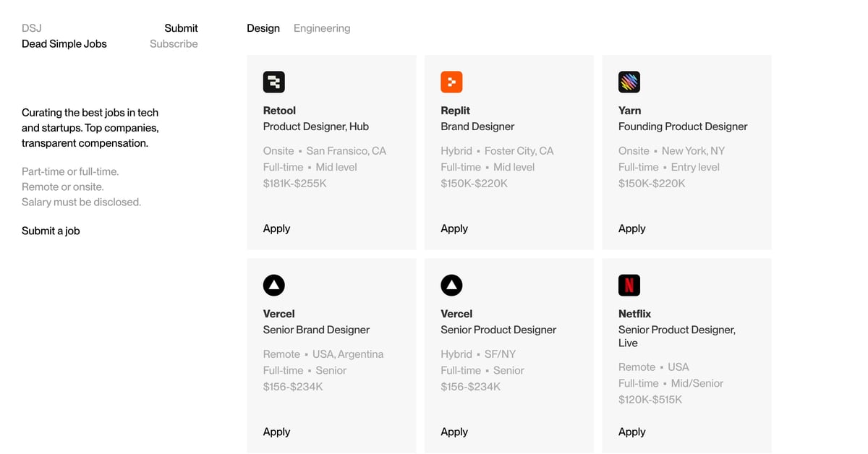Click '$156-$234K' salary on Senior Brand Designer card
The width and height of the screenshot is (868, 454).
pos(293,387)
